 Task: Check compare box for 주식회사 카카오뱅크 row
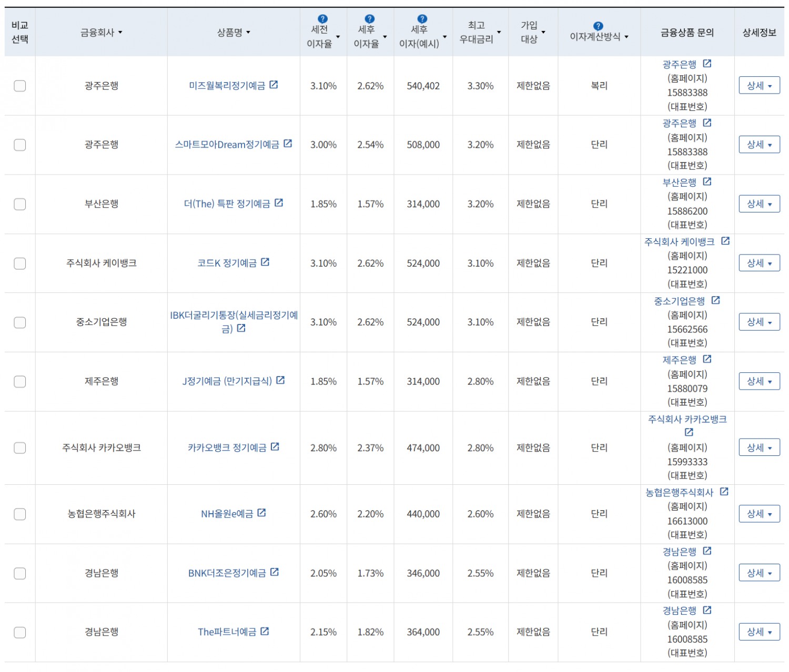[20, 448]
